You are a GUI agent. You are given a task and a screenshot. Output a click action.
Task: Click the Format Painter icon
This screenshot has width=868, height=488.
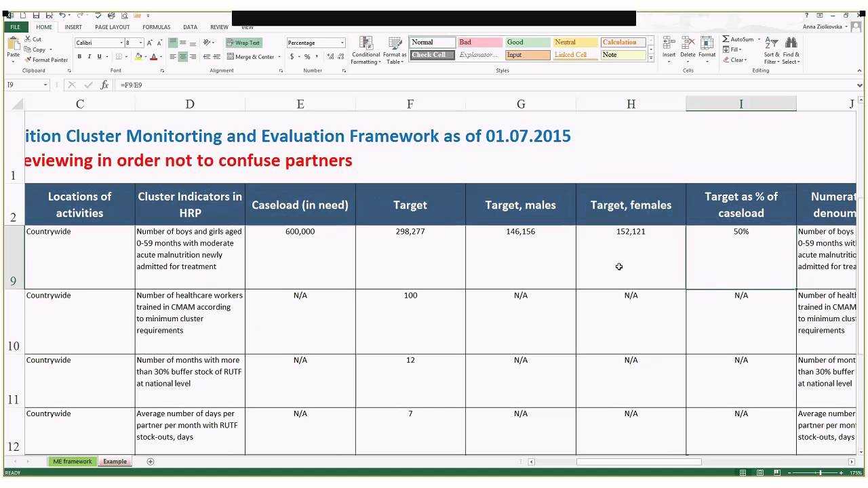[28, 60]
